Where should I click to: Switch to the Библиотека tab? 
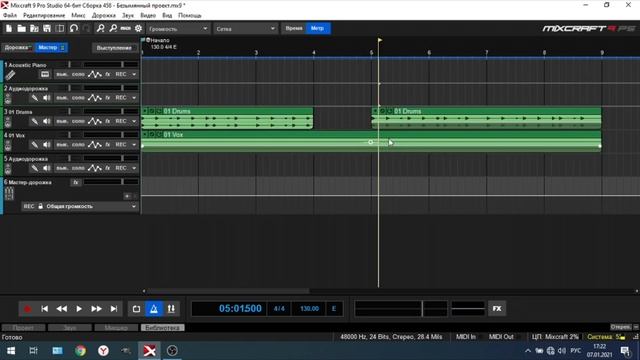(162, 328)
